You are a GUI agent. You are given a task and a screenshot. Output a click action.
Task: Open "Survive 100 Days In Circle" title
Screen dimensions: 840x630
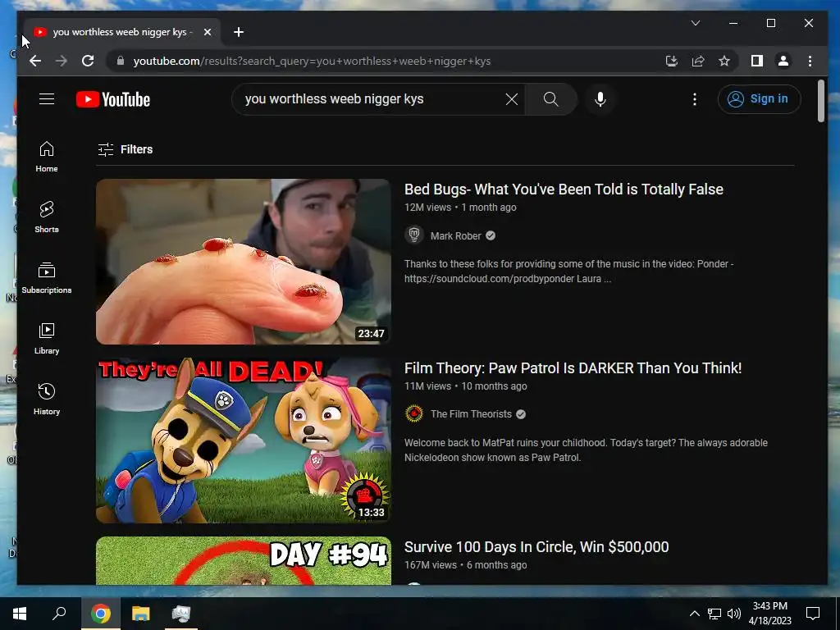536,547
